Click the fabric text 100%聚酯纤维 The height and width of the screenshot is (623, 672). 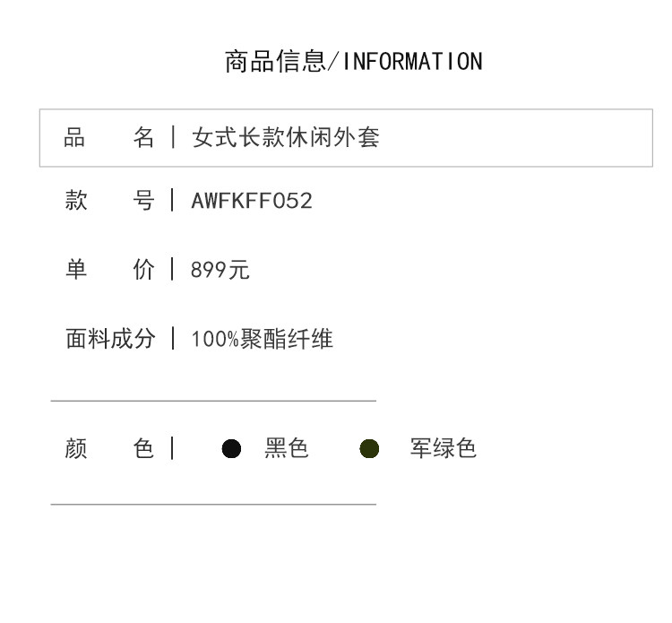[x=263, y=339]
